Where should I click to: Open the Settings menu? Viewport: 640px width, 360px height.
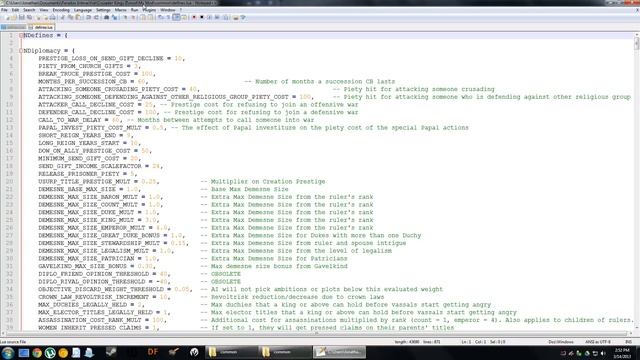[103, 10]
